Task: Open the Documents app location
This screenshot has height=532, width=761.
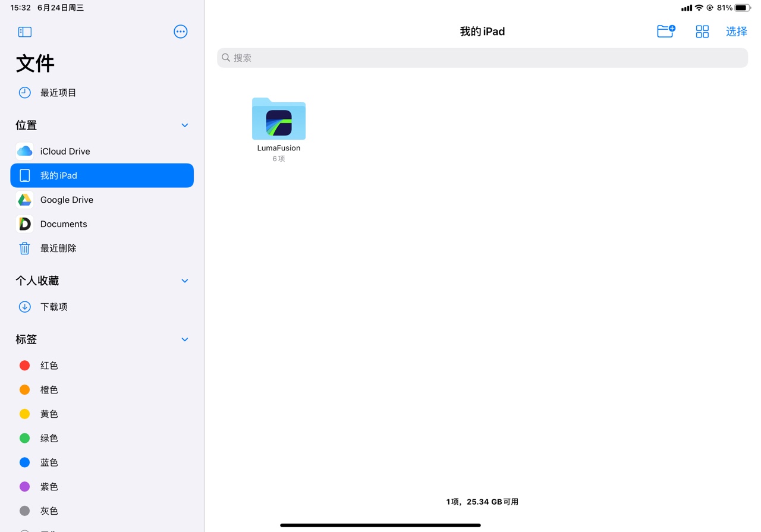Action: [x=64, y=224]
